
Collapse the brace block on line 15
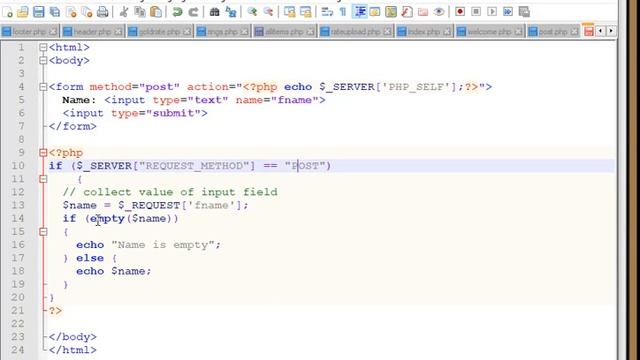tap(43, 231)
